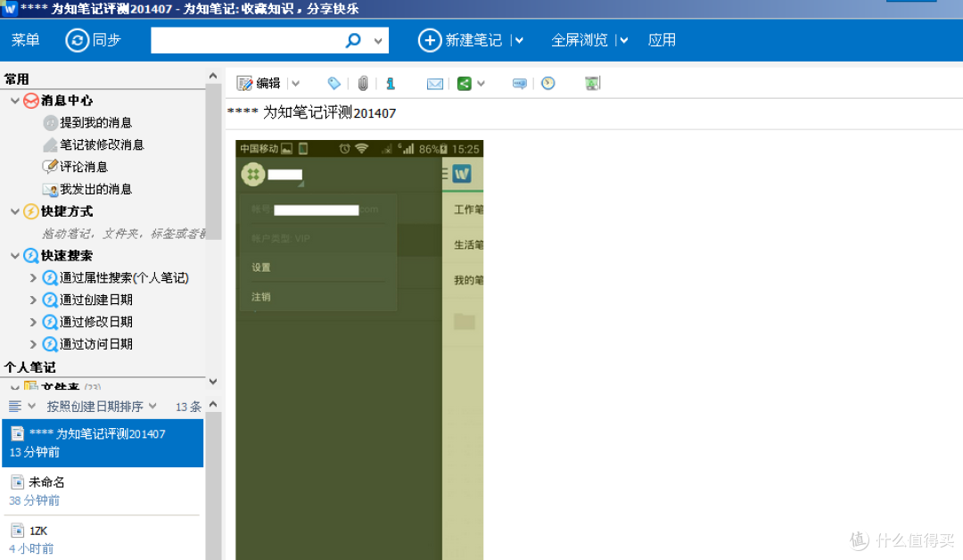Click 设置 in the embedded phone screenshot
963x560 pixels.
261,268
